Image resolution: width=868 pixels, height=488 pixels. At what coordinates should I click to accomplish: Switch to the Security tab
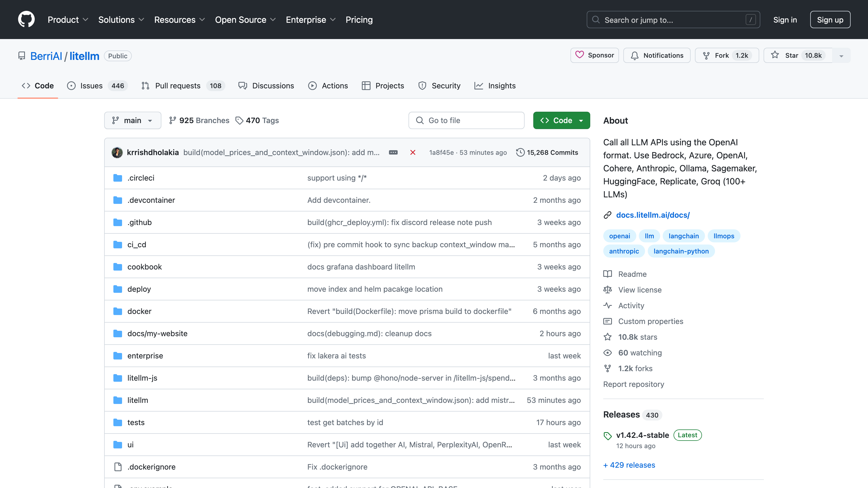pos(439,86)
